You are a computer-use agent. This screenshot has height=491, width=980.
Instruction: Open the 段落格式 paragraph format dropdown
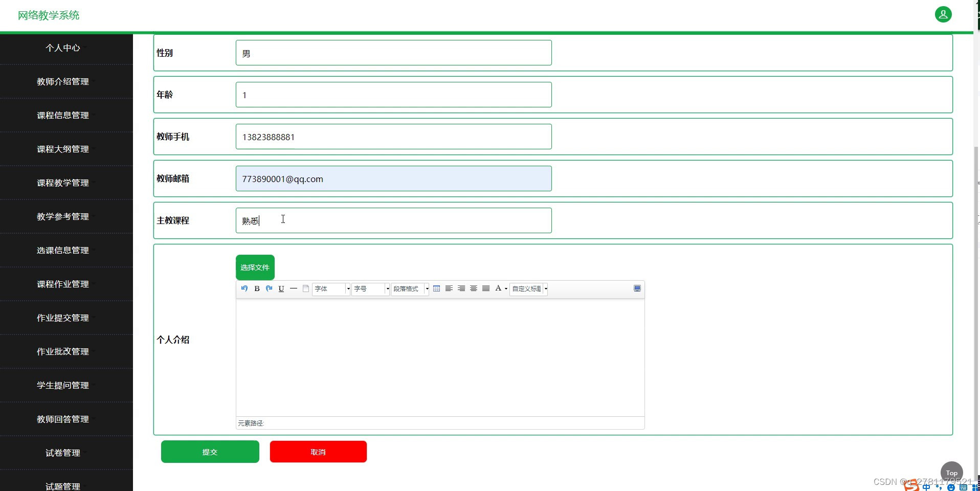[410, 289]
